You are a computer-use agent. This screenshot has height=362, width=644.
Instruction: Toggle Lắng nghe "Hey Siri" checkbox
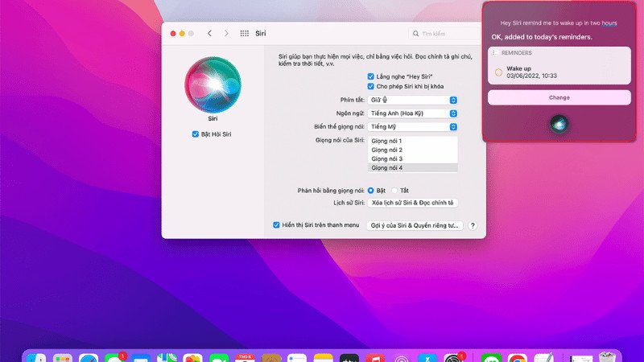[x=370, y=76]
